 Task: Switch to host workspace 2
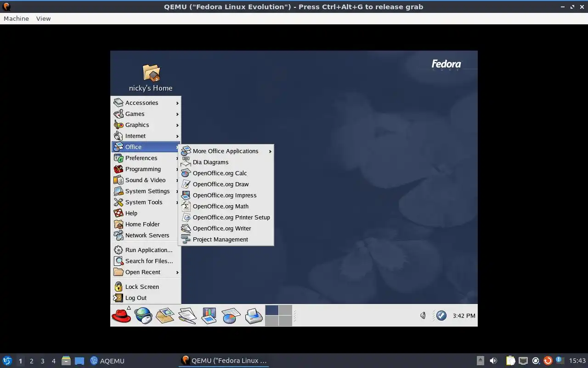tap(31, 361)
